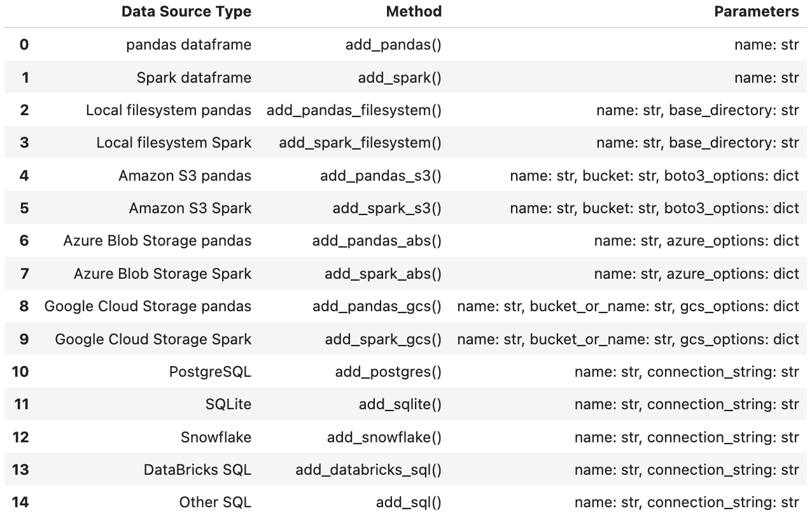This screenshot has width=812, height=513.
Task: Select the DataBricks SQL cell
Action: coord(197,470)
